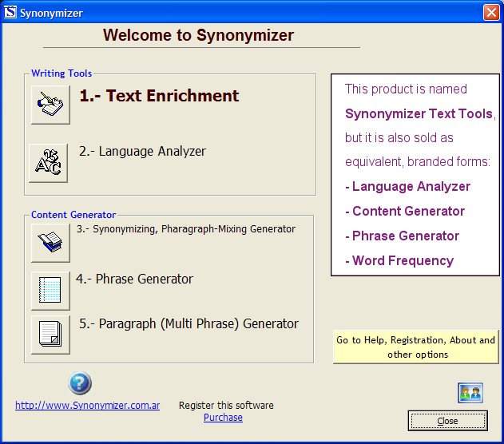504x444 pixels.
Task: Open the Synonymizer.com.ar website link
Action: tap(87, 406)
